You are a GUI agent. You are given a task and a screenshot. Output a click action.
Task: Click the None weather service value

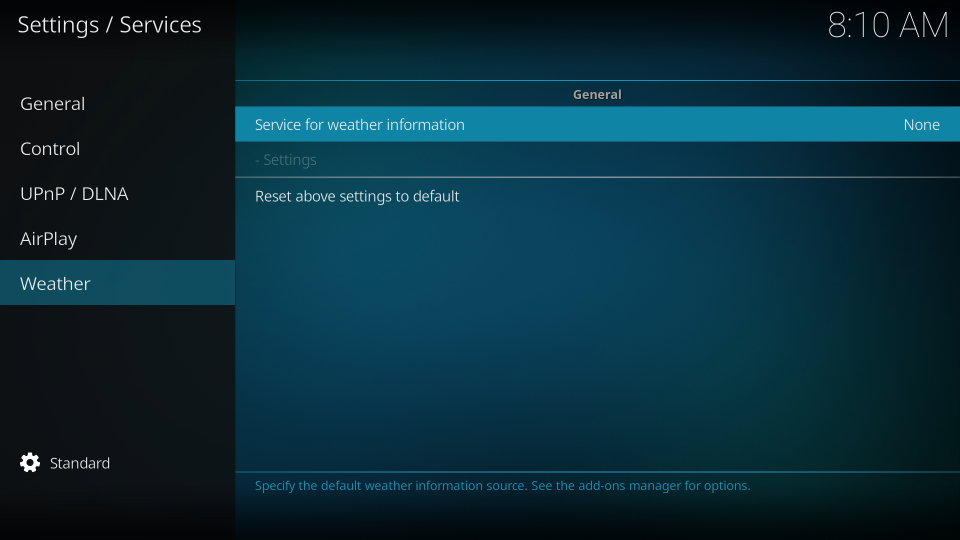click(x=921, y=125)
